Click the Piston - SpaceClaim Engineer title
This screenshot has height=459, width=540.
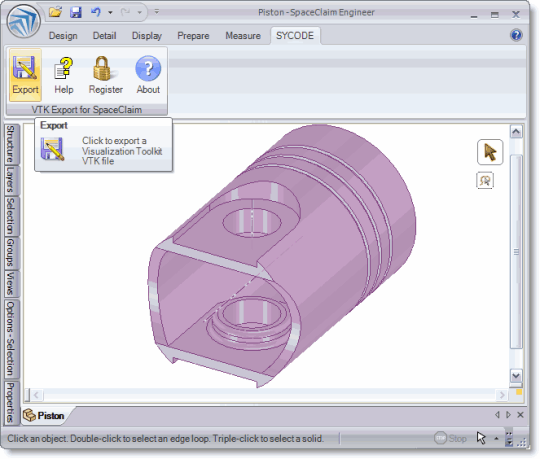point(316,12)
